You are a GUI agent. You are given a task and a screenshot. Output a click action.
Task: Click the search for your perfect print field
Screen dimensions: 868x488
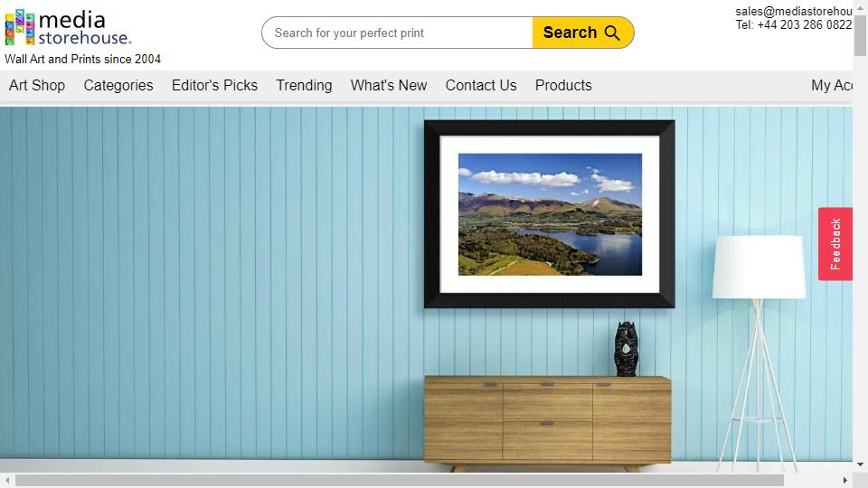click(x=398, y=33)
